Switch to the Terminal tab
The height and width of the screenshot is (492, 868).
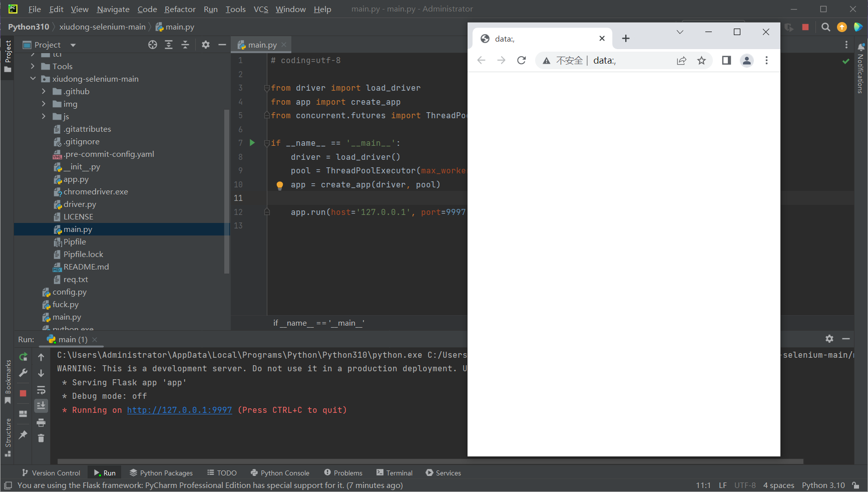pyautogui.click(x=394, y=472)
